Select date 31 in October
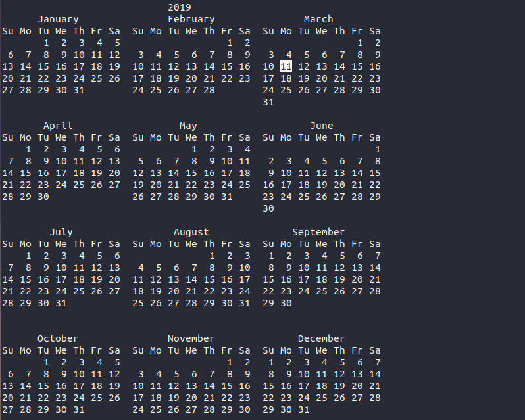This screenshot has width=525, height=420. 79,409
